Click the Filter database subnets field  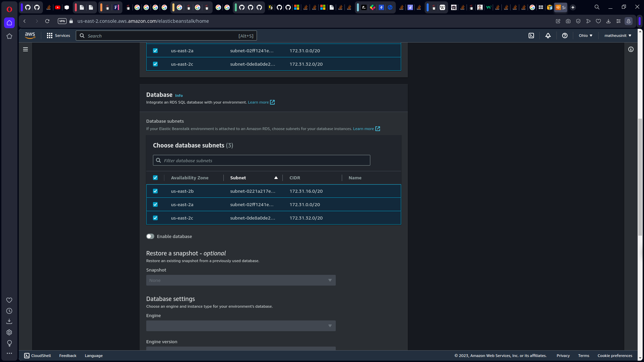click(261, 160)
